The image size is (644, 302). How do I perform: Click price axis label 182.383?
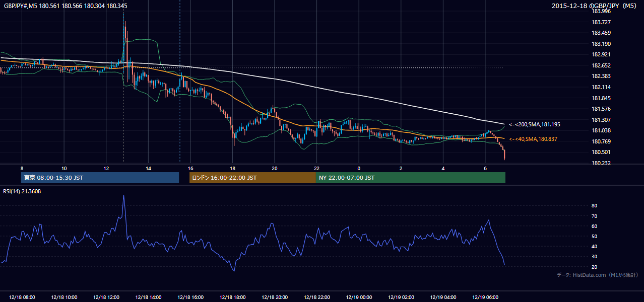[x=601, y=77]
